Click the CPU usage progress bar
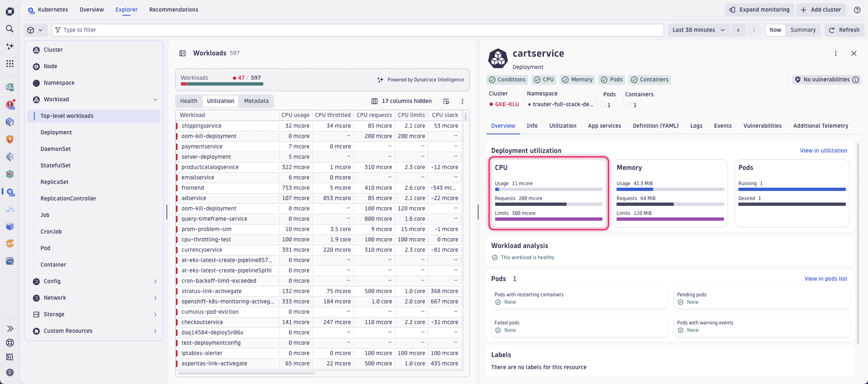The width and height of the screenshot is (868, 384). [548, 189]
